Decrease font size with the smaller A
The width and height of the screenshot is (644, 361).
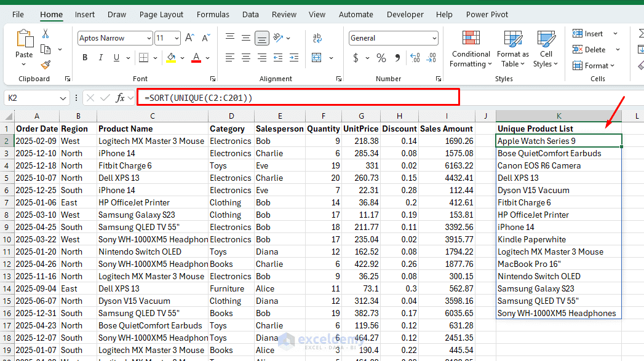click(x=206, y=38)
